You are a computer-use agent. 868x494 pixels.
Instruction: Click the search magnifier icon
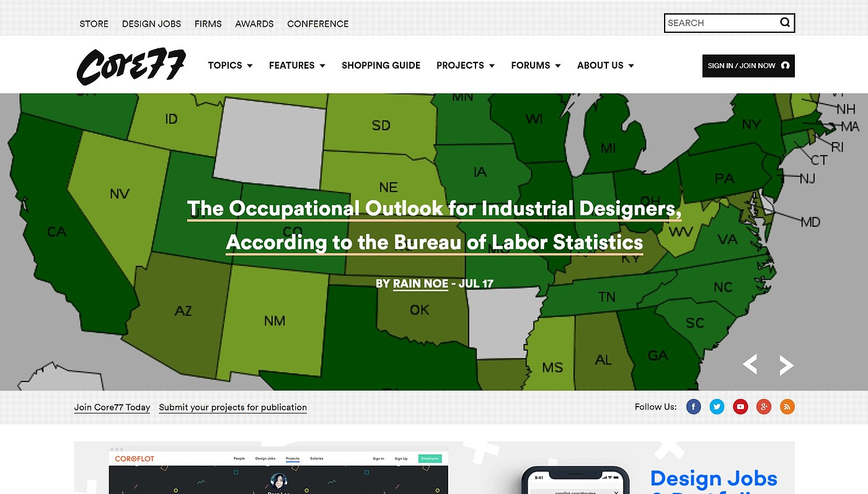tap(785, 23)
